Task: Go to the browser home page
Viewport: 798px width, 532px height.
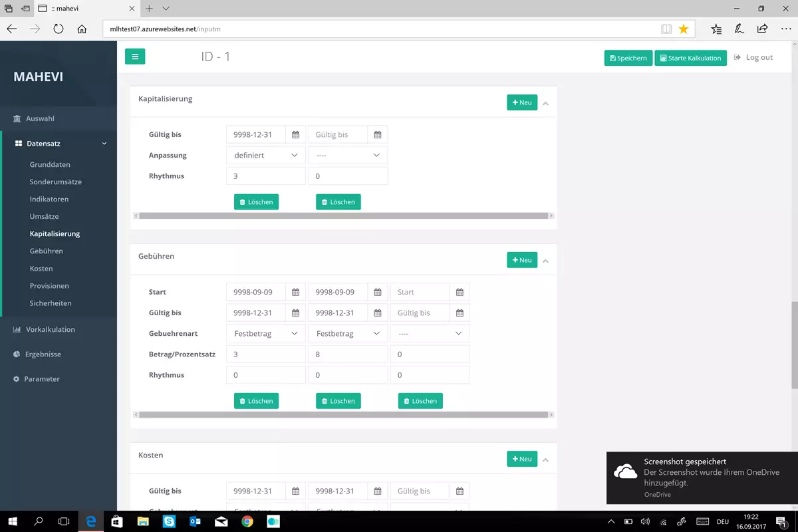Action: point(82,29)
